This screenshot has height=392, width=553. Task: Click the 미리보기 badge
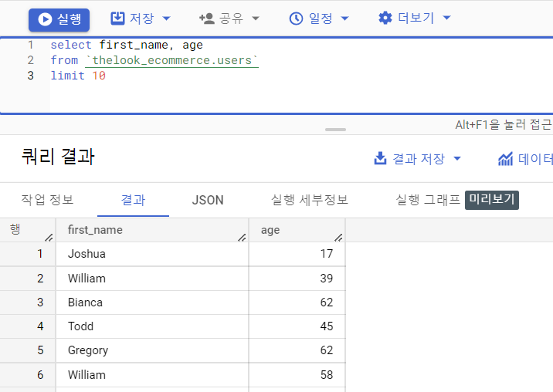(x=492, y=200)
